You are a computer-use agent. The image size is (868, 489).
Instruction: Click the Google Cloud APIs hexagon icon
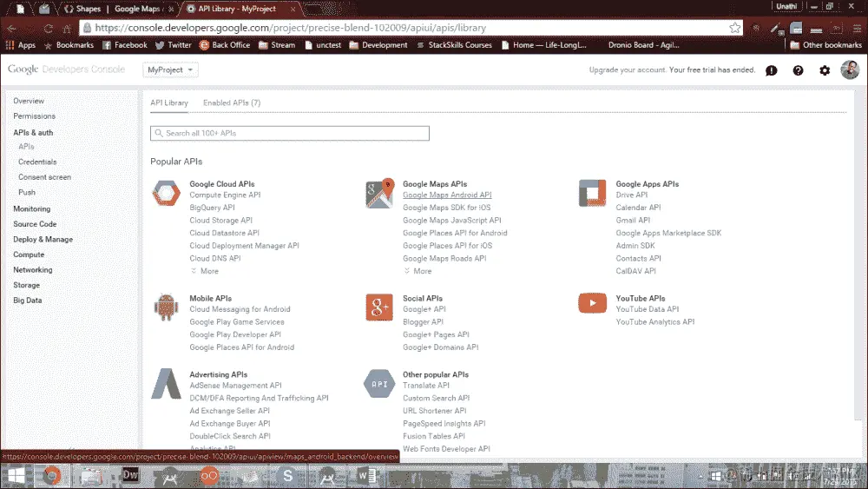(166, 194)
